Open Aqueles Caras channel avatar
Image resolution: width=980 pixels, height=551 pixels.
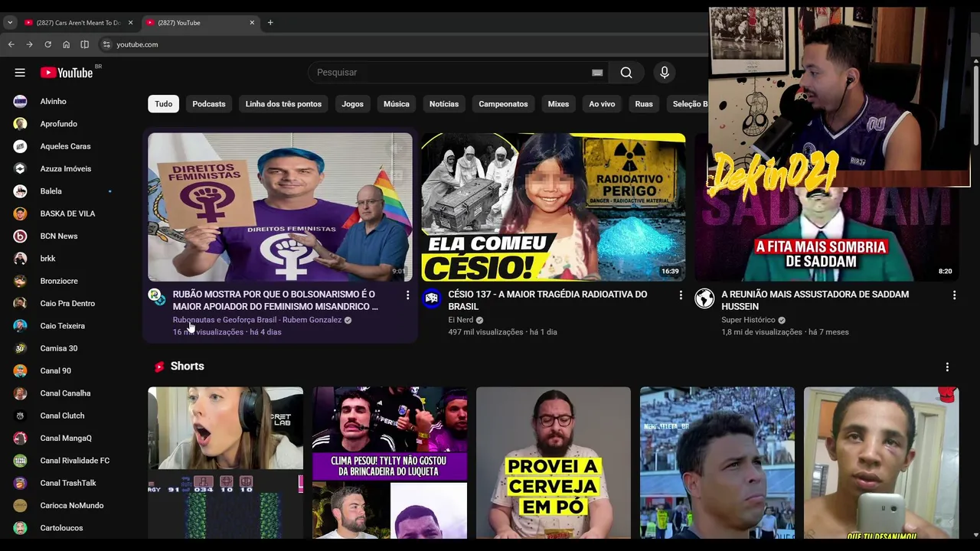pyautogui.click(x=21, y=146)
